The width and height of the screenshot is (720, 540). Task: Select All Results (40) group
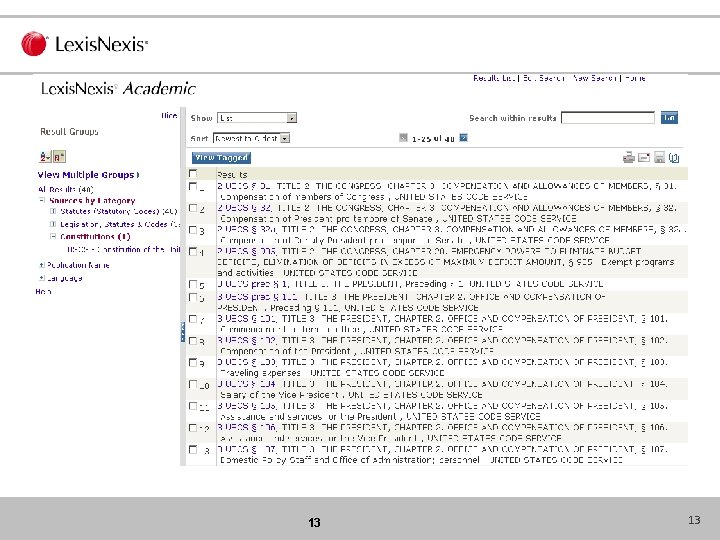[x=66, y=189]
